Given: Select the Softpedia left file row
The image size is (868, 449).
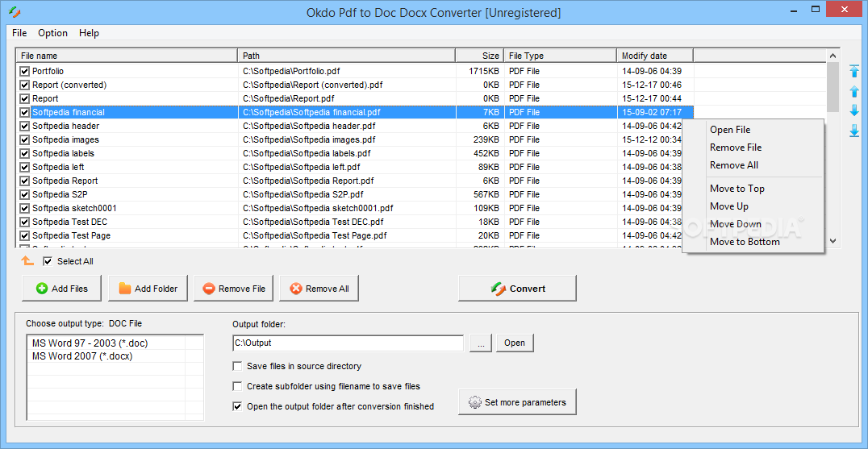Looking at the screenshot, I should [x=356, y=167].
